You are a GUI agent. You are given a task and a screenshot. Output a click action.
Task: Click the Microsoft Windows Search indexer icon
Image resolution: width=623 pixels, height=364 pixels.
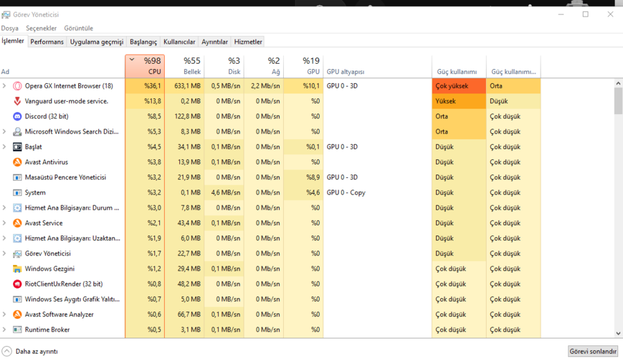coord(17,131)
